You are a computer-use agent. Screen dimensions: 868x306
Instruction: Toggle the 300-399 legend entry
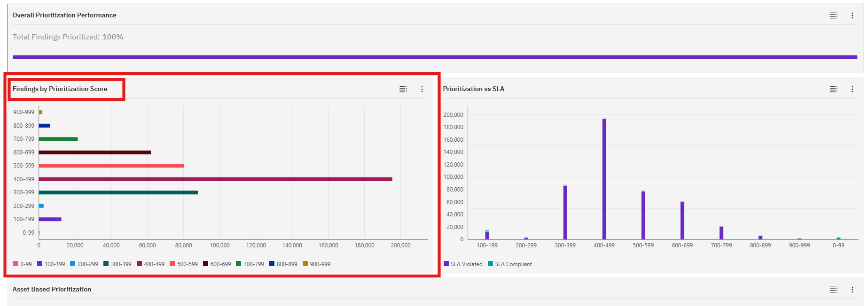(117, 264)
